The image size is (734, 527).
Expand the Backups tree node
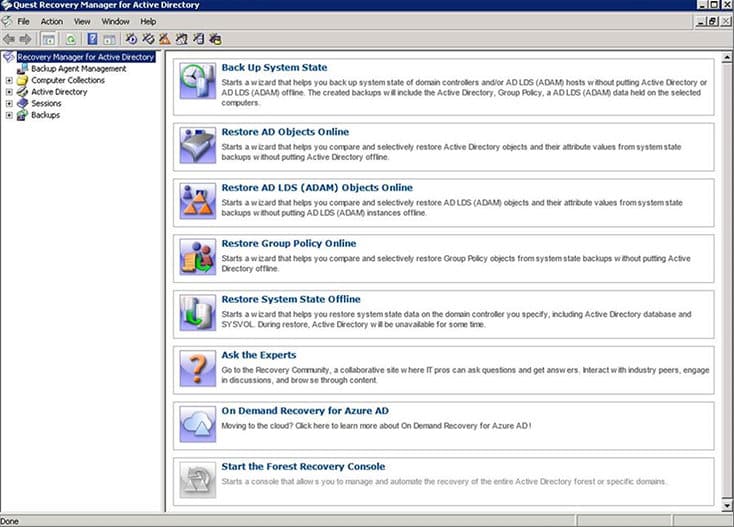click(9, 115)
